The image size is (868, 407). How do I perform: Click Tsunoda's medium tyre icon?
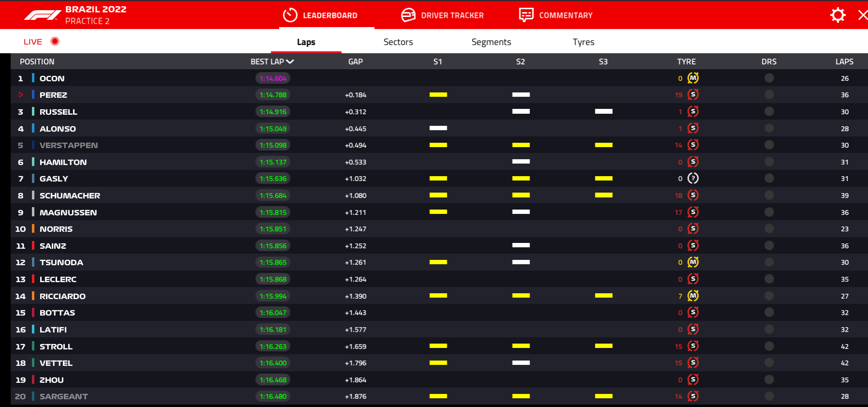tap(693, 262)
